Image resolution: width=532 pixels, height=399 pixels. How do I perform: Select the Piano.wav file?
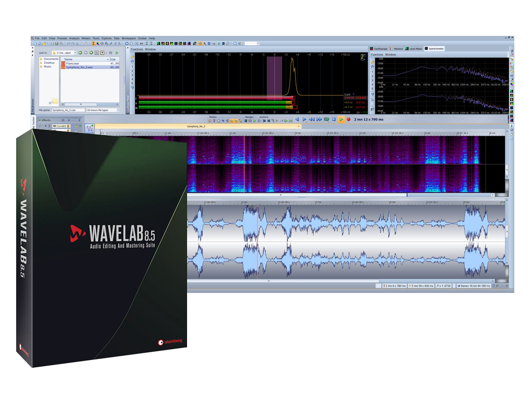pyautogui.click(x=72, y=63)
